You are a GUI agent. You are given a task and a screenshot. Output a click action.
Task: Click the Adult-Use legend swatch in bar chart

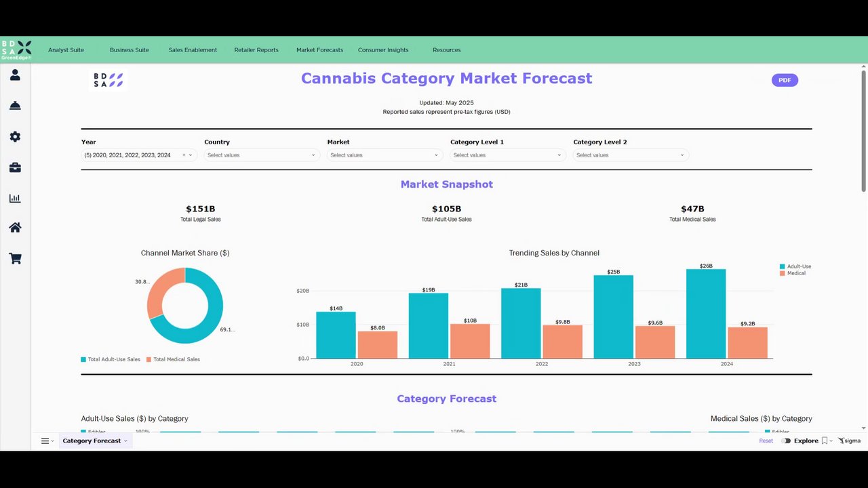tap(782, 266)
